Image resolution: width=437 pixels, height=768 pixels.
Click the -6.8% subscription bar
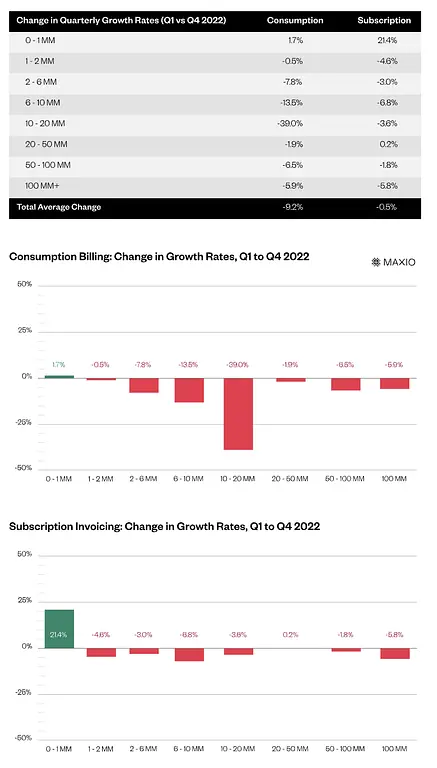(x=189, y=654)
